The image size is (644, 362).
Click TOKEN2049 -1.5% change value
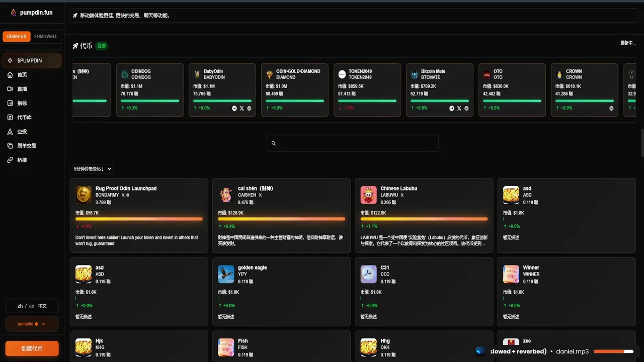pos(345,108)
